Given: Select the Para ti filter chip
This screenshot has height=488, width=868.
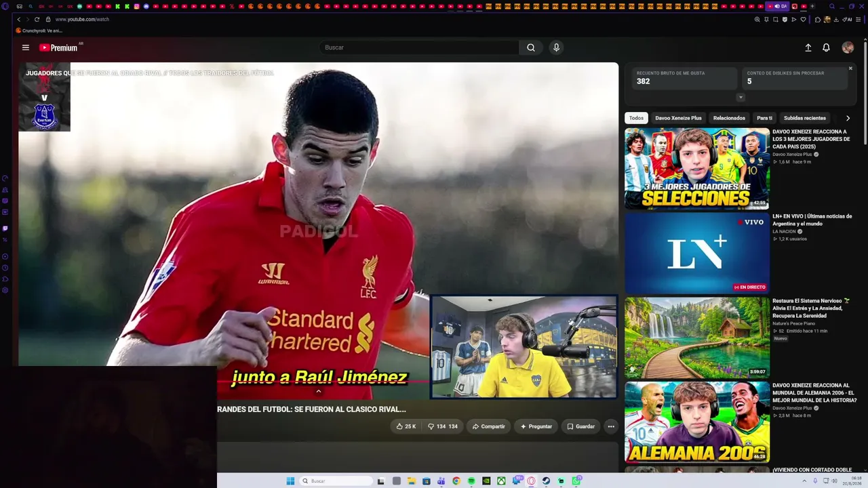Looking at the screenshot, I should 764,118.
